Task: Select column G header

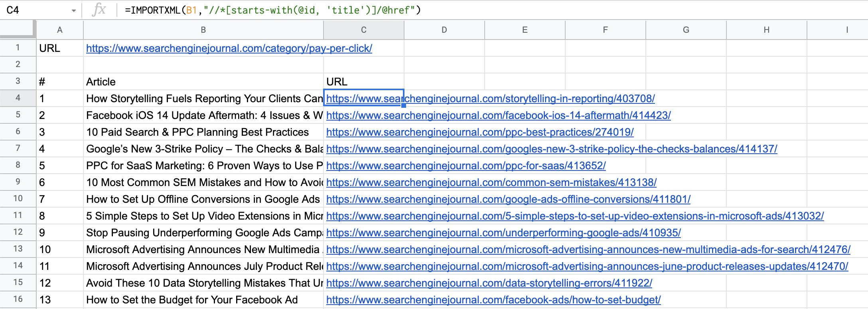Action: 686,30
